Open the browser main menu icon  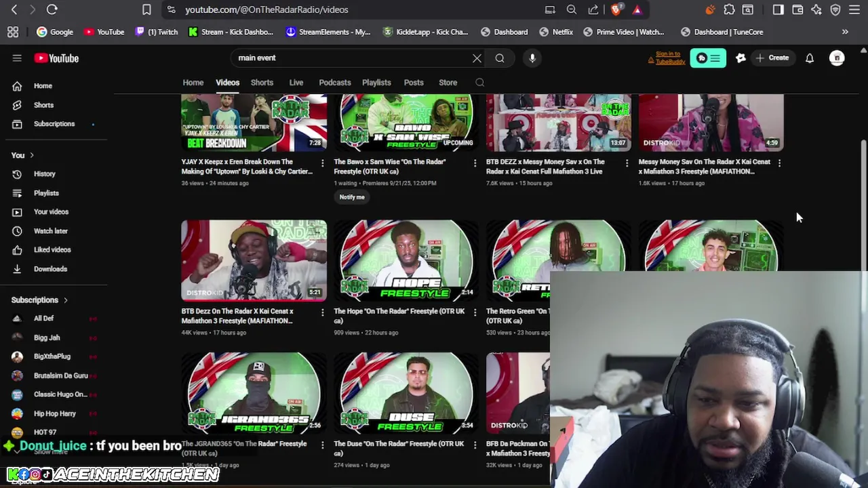point(854,9)
